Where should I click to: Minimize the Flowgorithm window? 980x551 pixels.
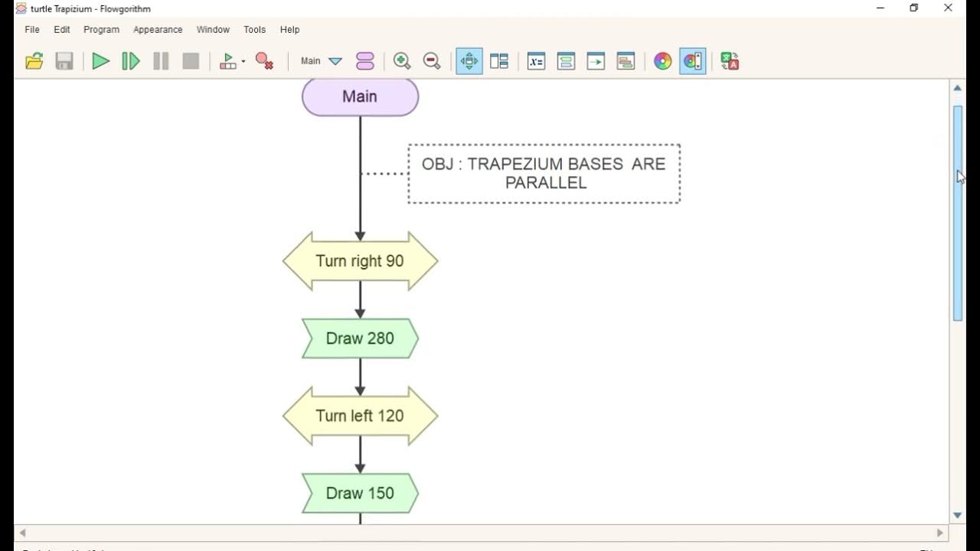(x=880, y=8)
